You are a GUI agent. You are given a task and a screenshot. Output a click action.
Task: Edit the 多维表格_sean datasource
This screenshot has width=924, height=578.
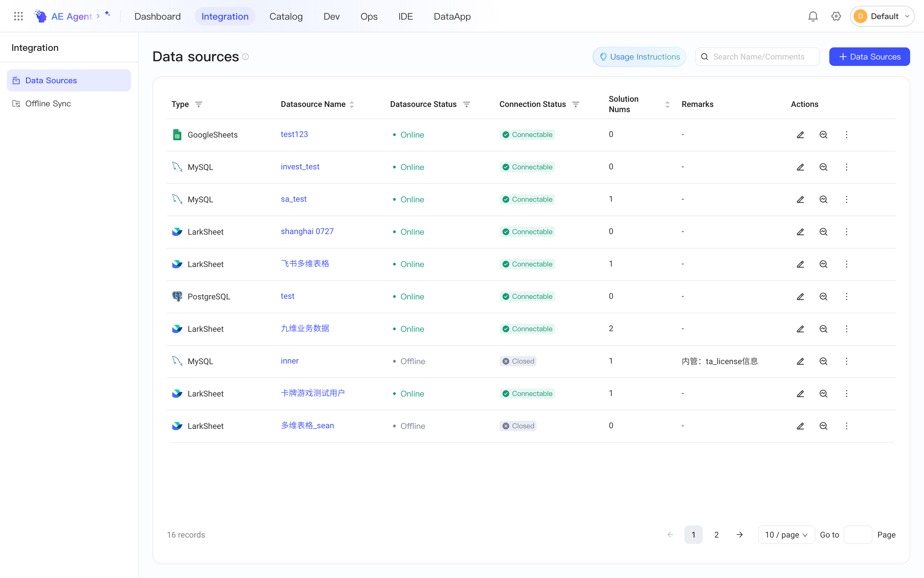pos(800,426)
